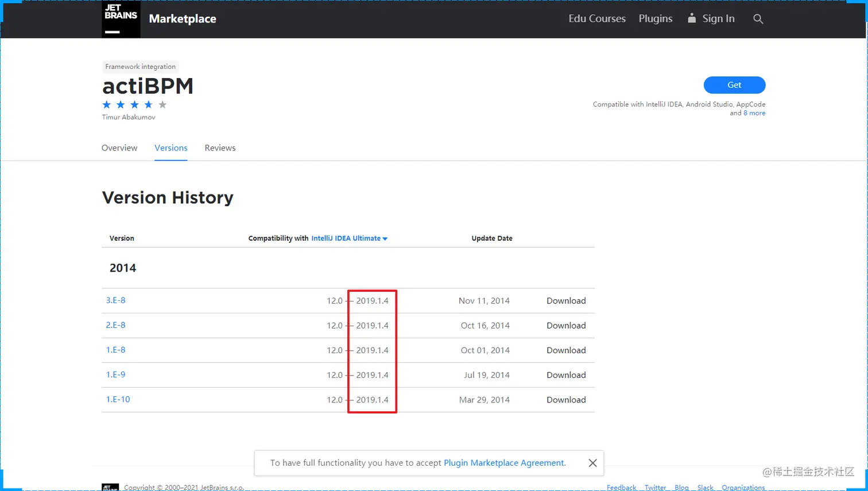Click the 'Jul 19, 2014' date cell

pyautogui.click(x=487, y=374)
